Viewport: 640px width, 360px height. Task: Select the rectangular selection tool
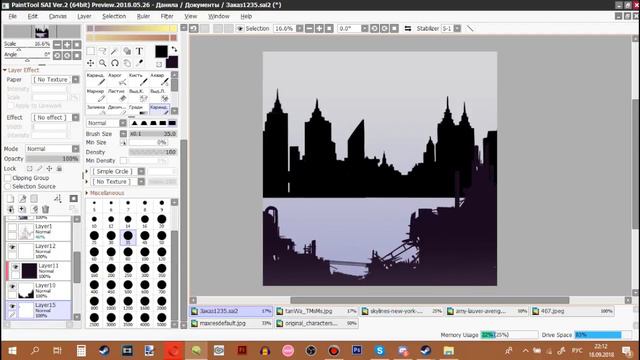click(91, 51)
